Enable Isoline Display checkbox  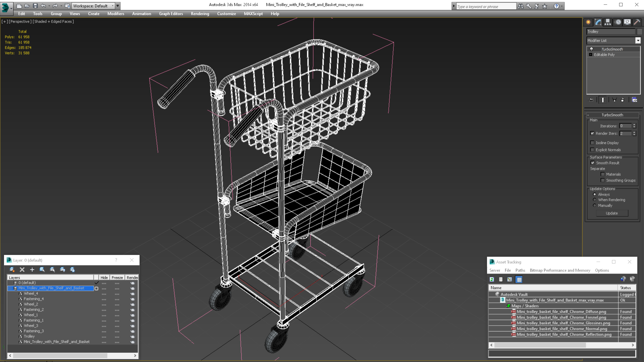point(592,143)
